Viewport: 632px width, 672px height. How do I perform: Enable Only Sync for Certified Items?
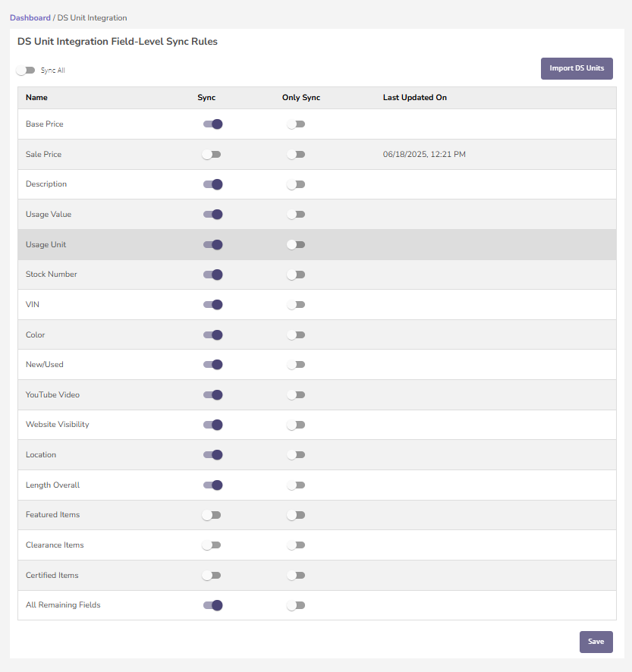click(296, 575)
